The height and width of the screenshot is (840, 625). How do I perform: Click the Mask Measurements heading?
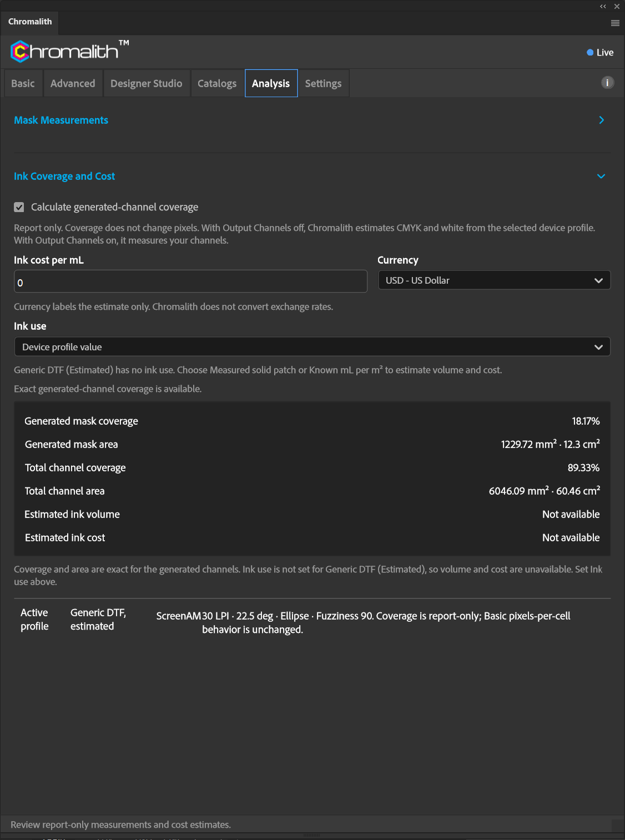coord(61,120)
